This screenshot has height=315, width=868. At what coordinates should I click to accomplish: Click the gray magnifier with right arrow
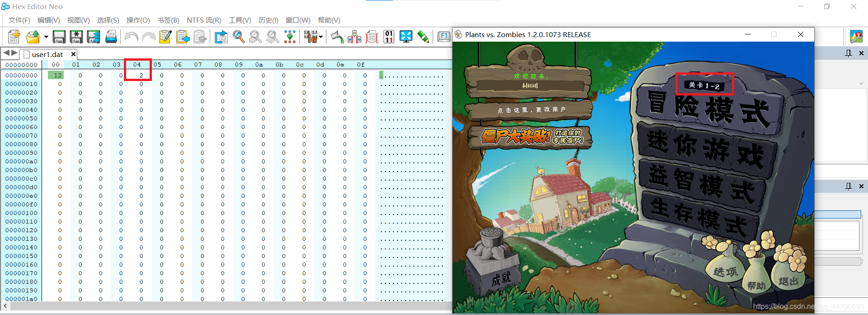pyautogui.click(x=273, y=37)
